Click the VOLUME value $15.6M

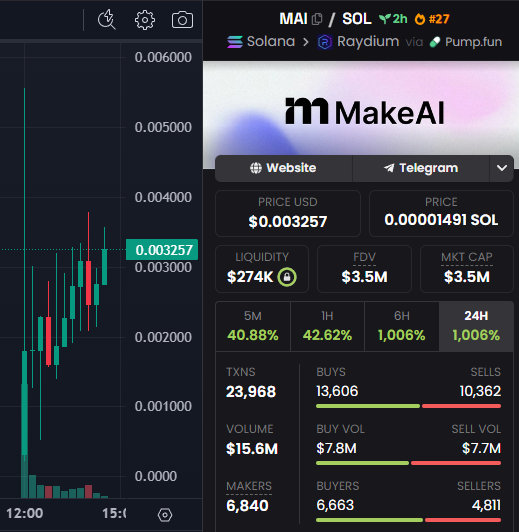point(252,449)
